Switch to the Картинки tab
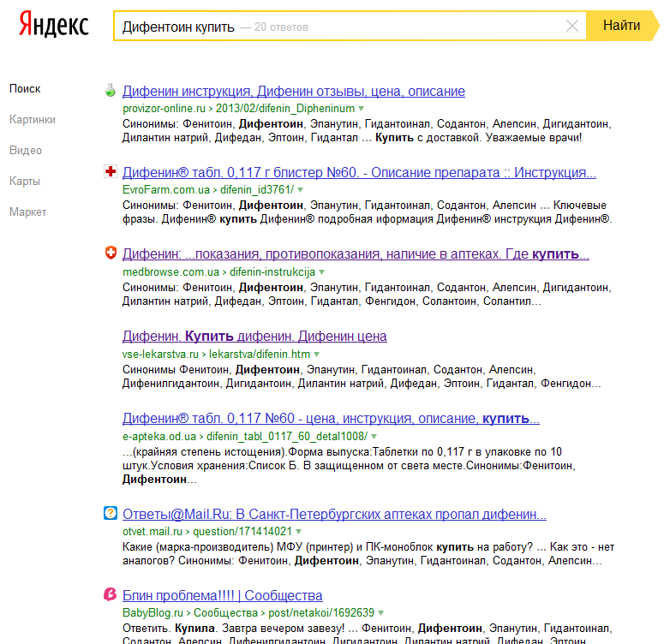Image resolution: width=664 pixels, height=644 pixels. coord(33,120)
